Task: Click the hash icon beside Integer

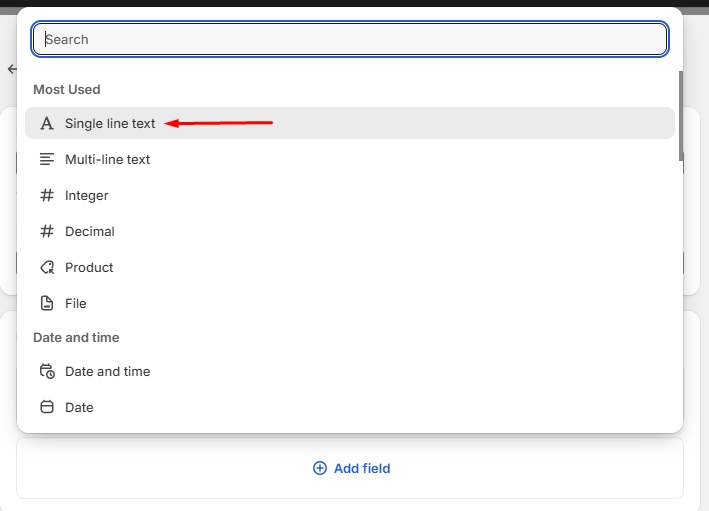Action: [46, 196]
